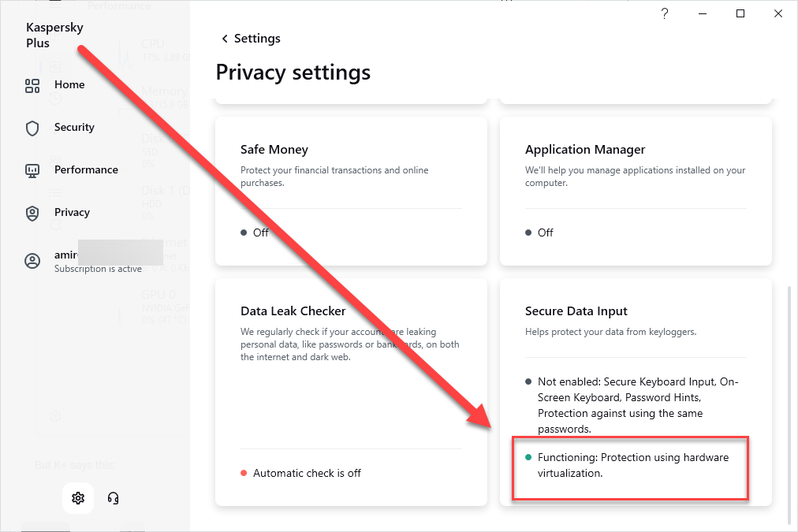Viewport: 798px width, 532px height.
Task: Go back using the Settings chevron
Action: pyautogui.click(x=225, y=39)
